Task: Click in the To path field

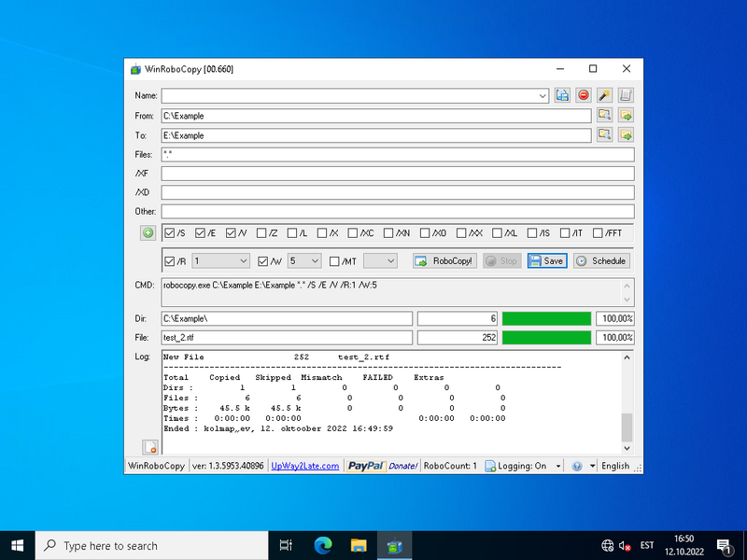Action: coord(376,135)
